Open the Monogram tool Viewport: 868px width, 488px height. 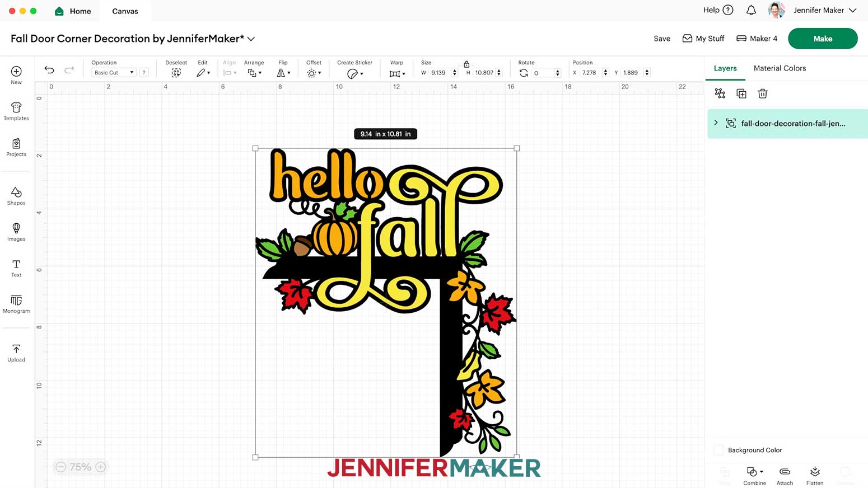point(16,304)
